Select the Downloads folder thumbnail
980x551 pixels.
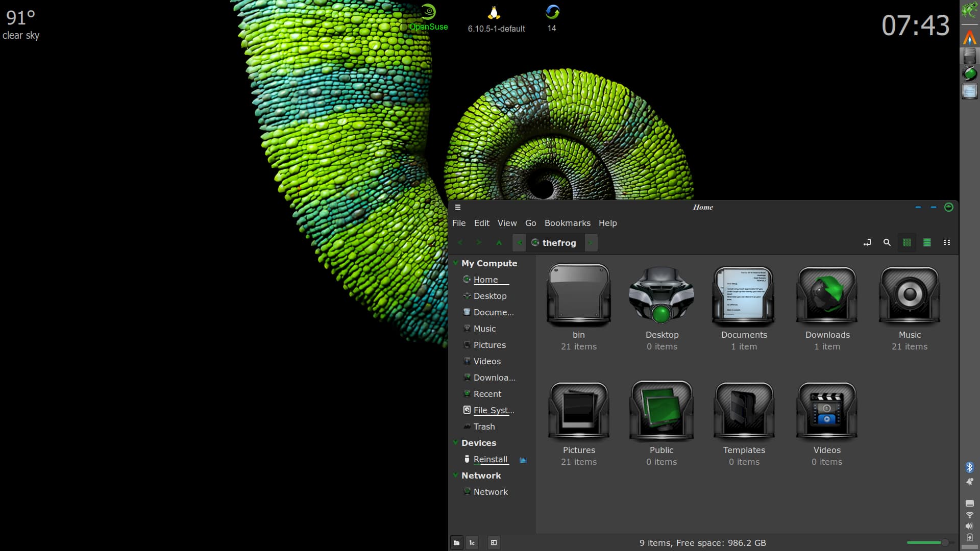click(827, 296)
